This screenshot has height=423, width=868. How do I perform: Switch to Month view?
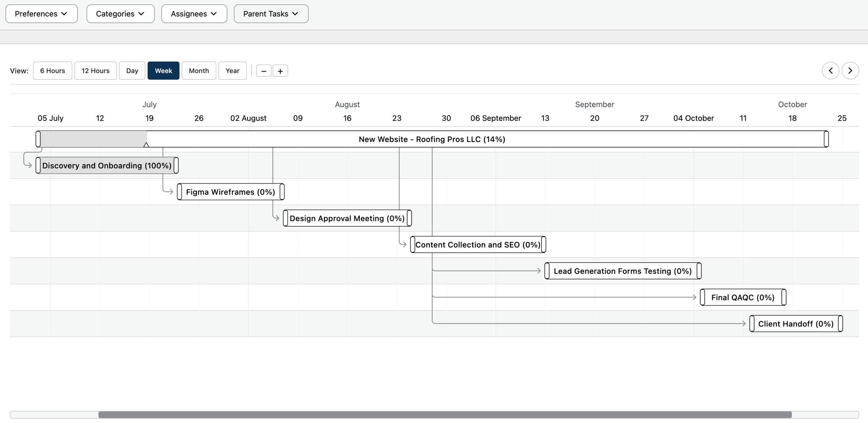(x=199, y=70)
